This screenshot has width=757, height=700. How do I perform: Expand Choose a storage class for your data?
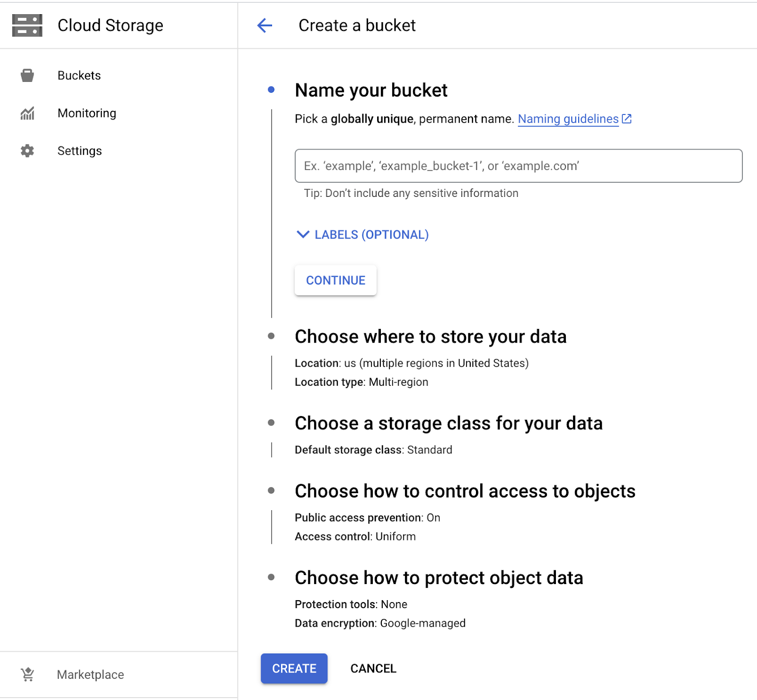(x=448, y=424)
